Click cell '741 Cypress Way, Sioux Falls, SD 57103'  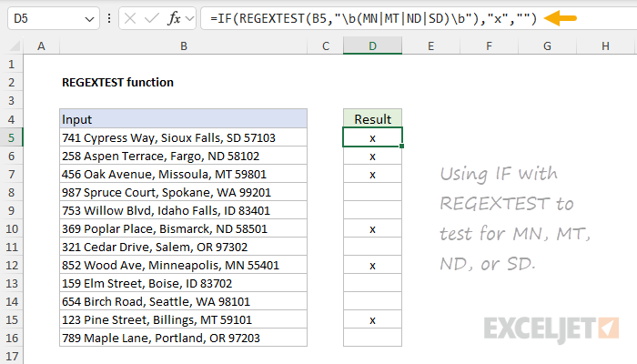183,137
